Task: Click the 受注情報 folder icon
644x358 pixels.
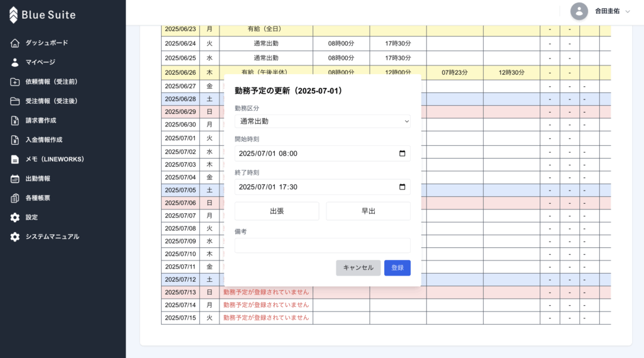Action: [x=15, y=101]
